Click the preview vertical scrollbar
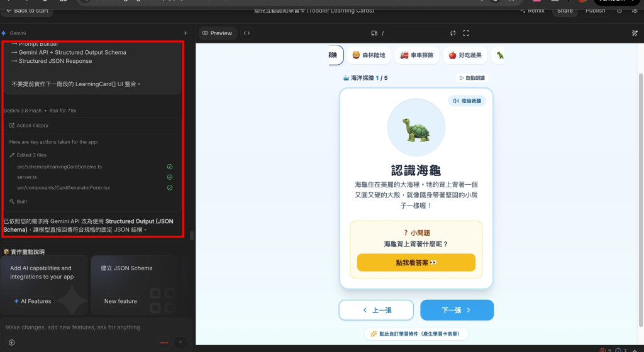 (x=641, y=201)
